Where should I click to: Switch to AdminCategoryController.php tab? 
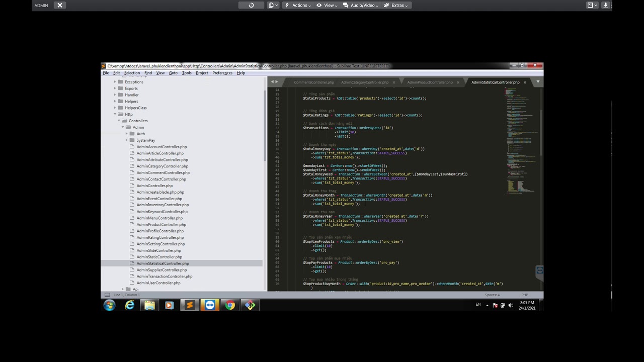tap(365, 82)
